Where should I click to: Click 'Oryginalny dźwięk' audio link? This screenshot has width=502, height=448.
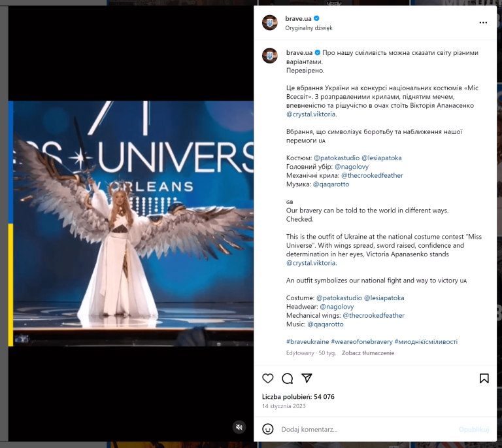[x=309, y=28]
